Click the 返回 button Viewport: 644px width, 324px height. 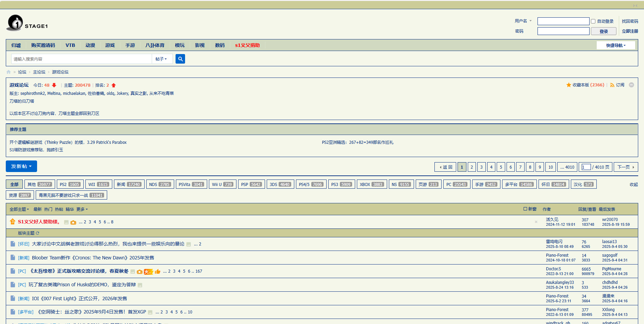click(446, 167)
